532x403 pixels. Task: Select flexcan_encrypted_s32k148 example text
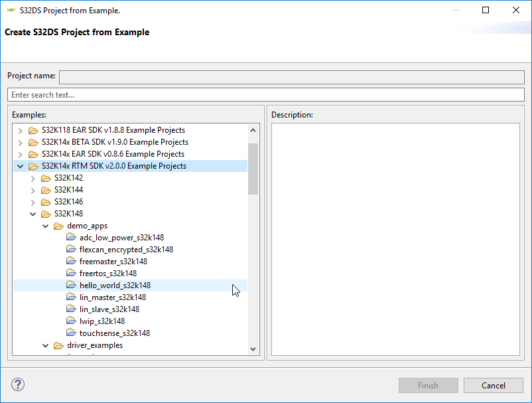(126, 250)
